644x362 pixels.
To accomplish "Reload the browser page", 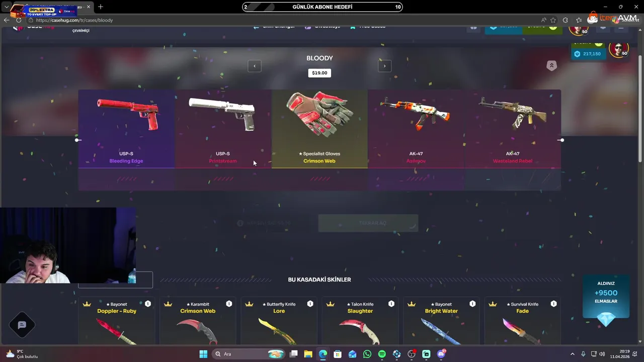I will [19, 20].
